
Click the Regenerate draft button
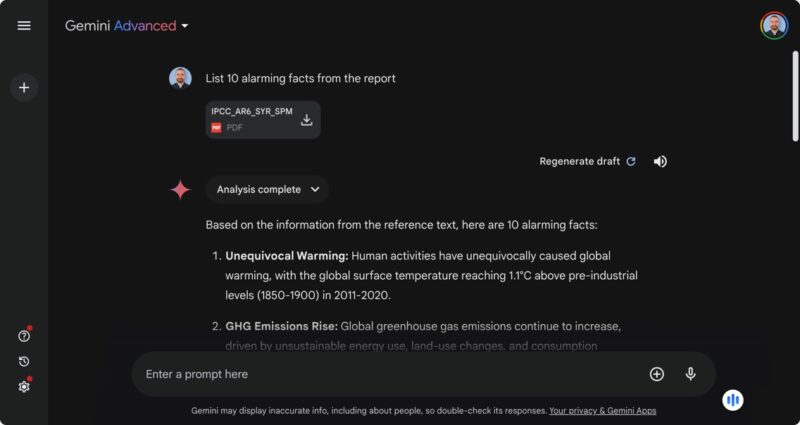(580, 161)
